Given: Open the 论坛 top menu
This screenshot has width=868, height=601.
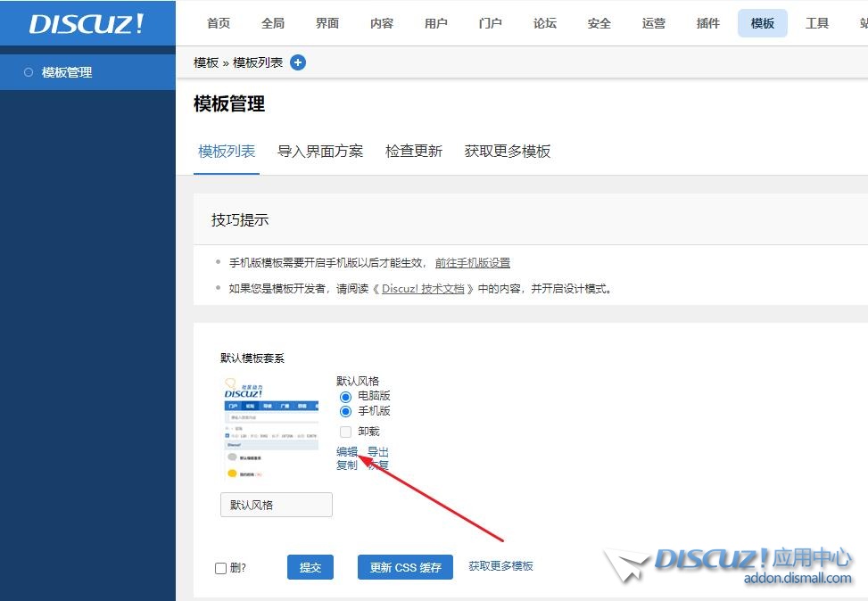Looking at the screenshot, I should 545,24.
